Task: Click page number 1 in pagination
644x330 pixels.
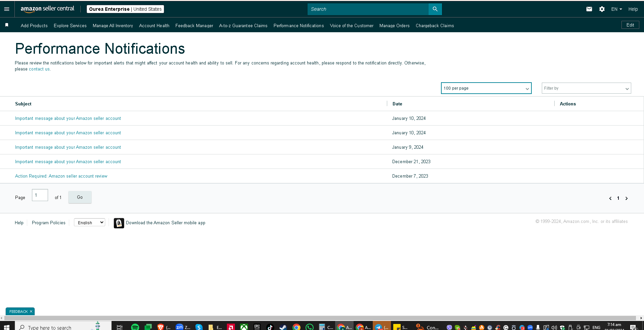Action: [x=618, y=198]
